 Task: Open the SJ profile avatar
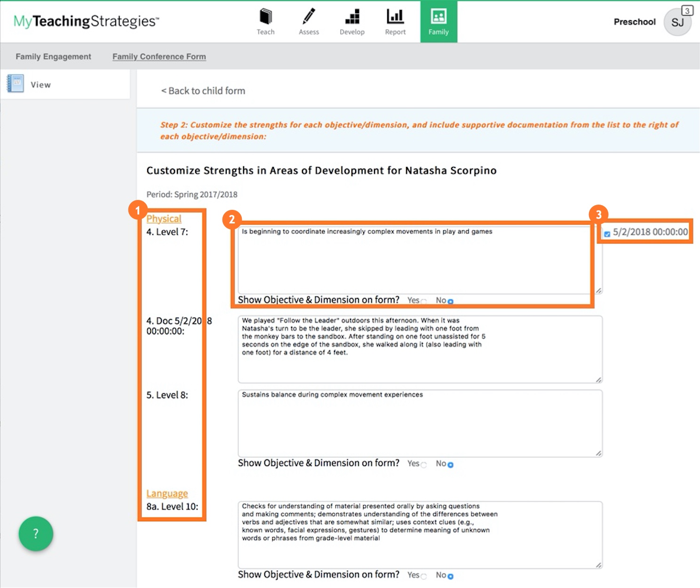point(677,22)
